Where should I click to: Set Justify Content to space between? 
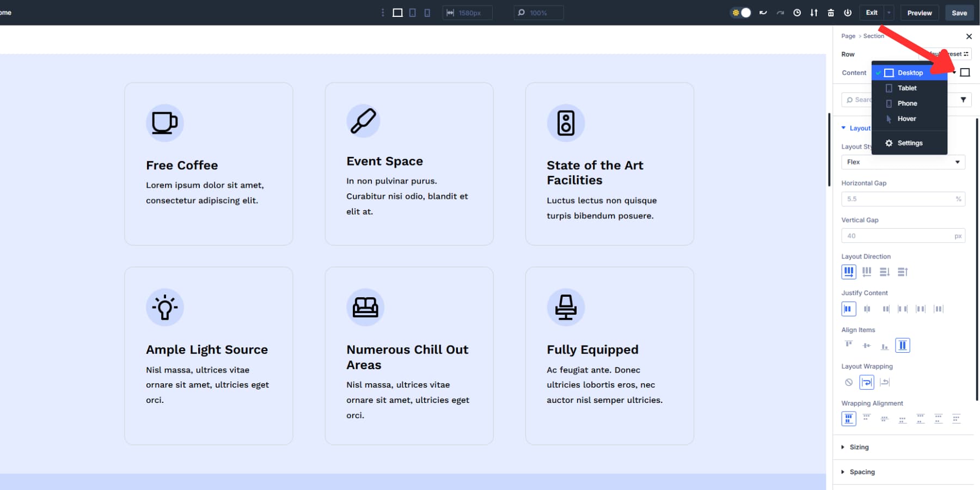click(903, 309)
